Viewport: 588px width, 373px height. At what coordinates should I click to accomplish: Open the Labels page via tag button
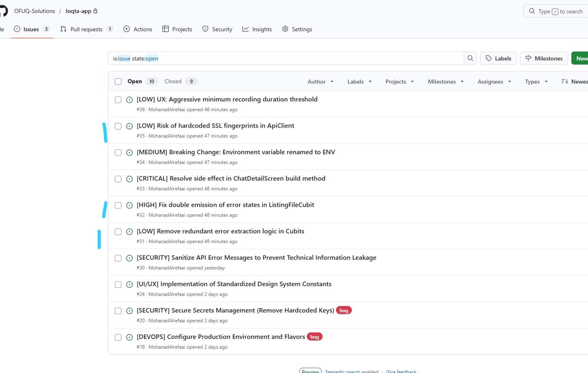[x=498, y=58]
